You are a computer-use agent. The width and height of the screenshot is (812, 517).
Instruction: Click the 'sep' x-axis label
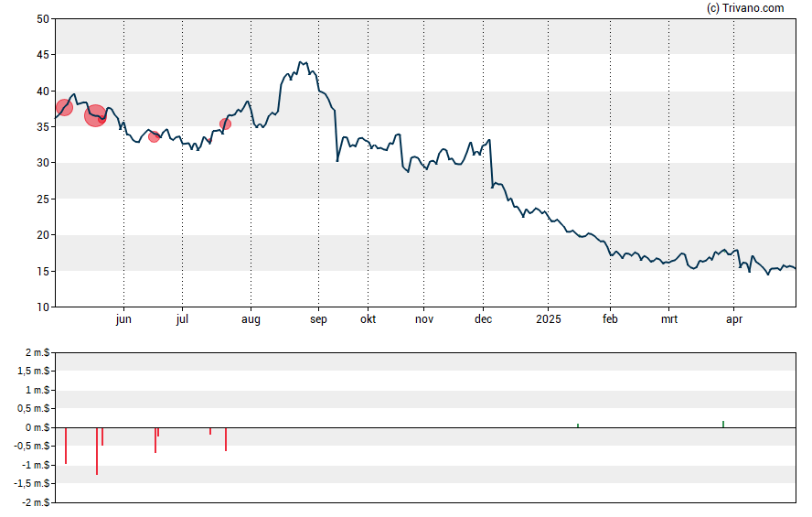[x=318, y=319]
